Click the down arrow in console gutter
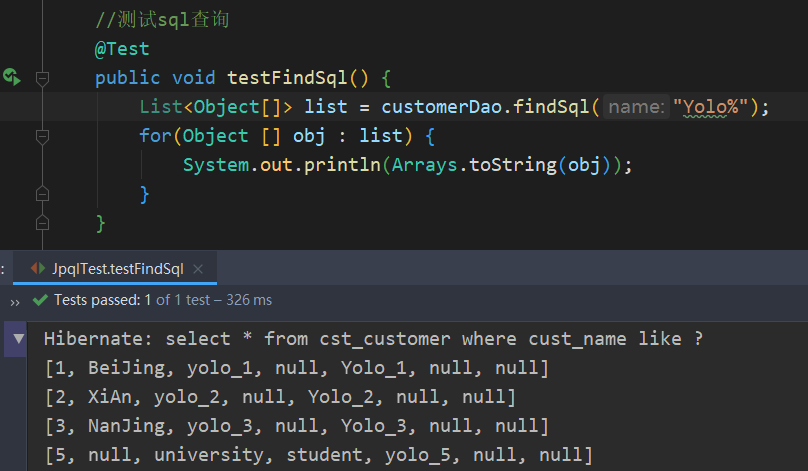This screenshot has width=808, height=471. tap(19, 339)
